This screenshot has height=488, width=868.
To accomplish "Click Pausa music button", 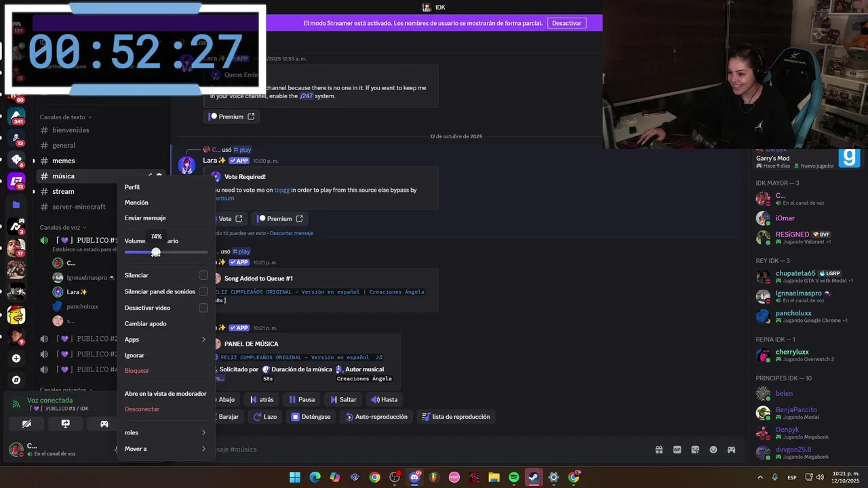I will coord(302,399).
